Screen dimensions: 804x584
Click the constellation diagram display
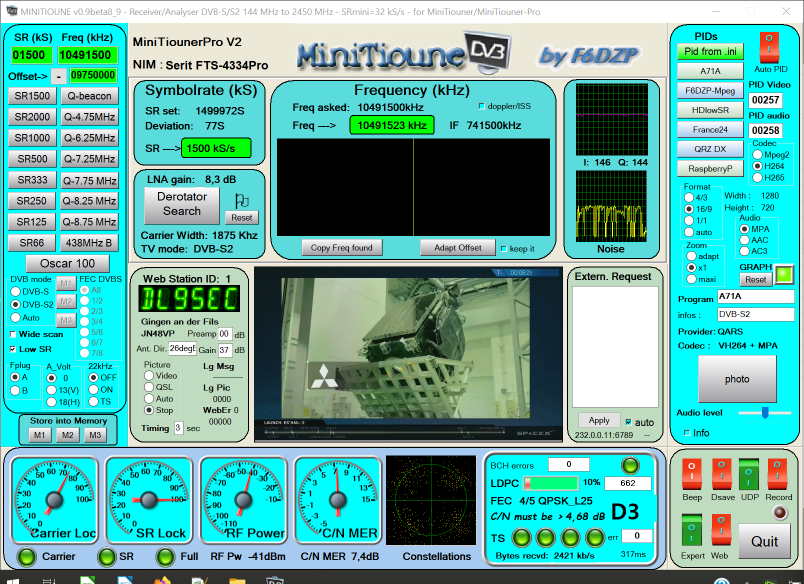[x=431, y=500]
